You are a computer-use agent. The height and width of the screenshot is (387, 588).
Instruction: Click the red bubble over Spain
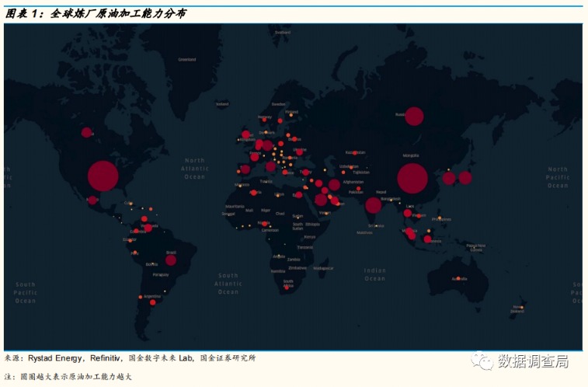(245, 169)
